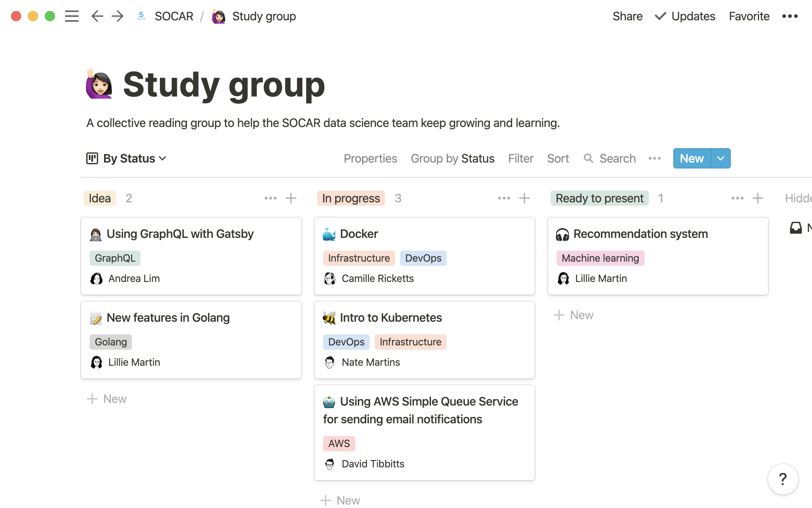
Task: Open the Filter menu
Action: point(521,158)
